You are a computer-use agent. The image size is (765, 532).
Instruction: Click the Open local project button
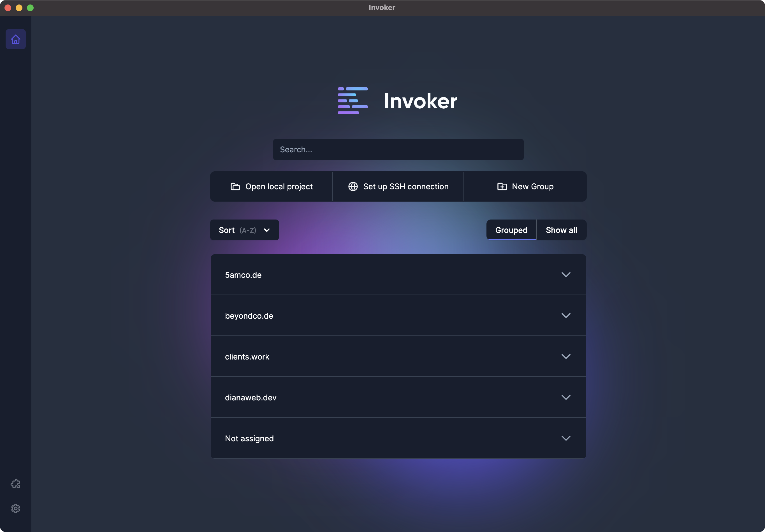coord(272,186)
